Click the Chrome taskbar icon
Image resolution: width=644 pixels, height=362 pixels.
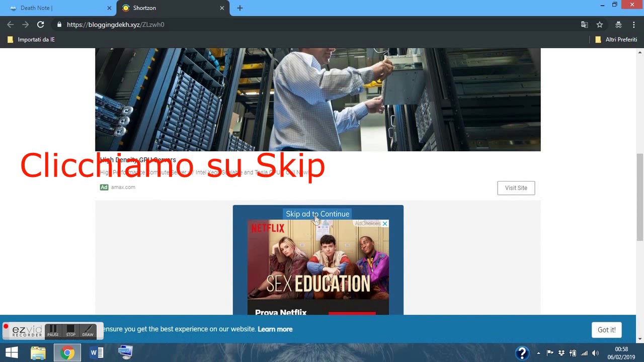[x=67, y=352]
